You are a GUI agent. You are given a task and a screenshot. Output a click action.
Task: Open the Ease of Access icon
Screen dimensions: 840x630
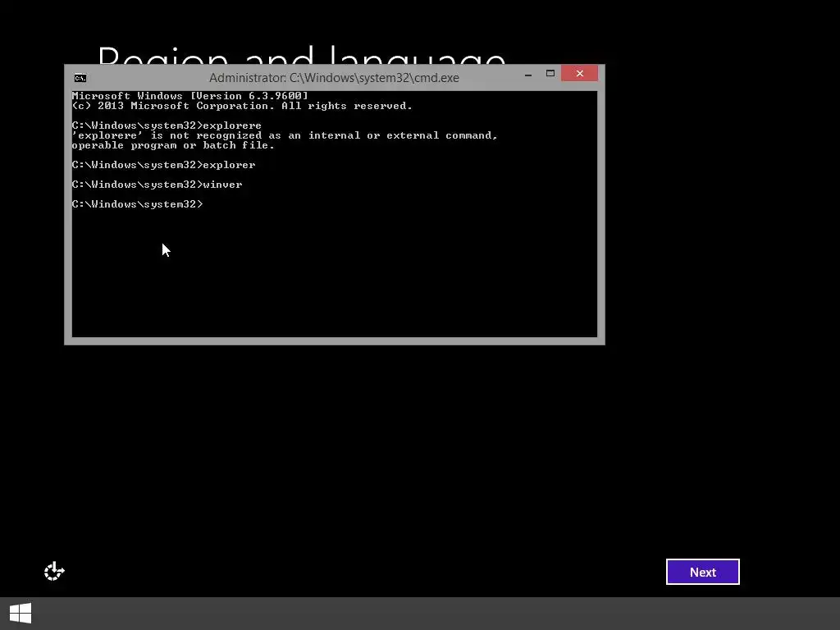point(54,571)
